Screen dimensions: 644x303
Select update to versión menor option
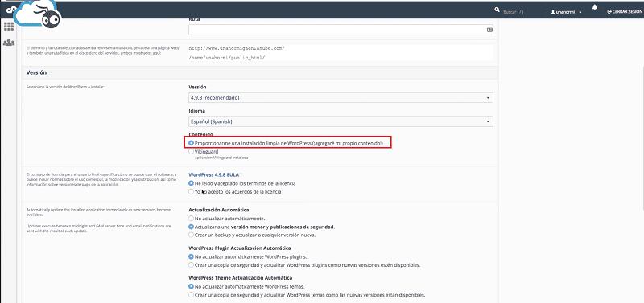click(192, 227)
